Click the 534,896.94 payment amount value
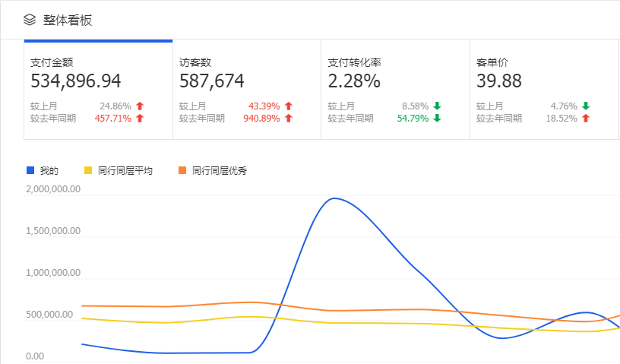Viewport: 620px width, 364px height. (x=75, y=81)
